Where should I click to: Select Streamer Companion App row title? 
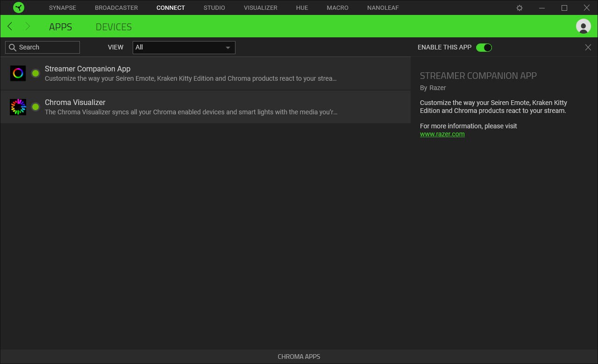[87, 69]
